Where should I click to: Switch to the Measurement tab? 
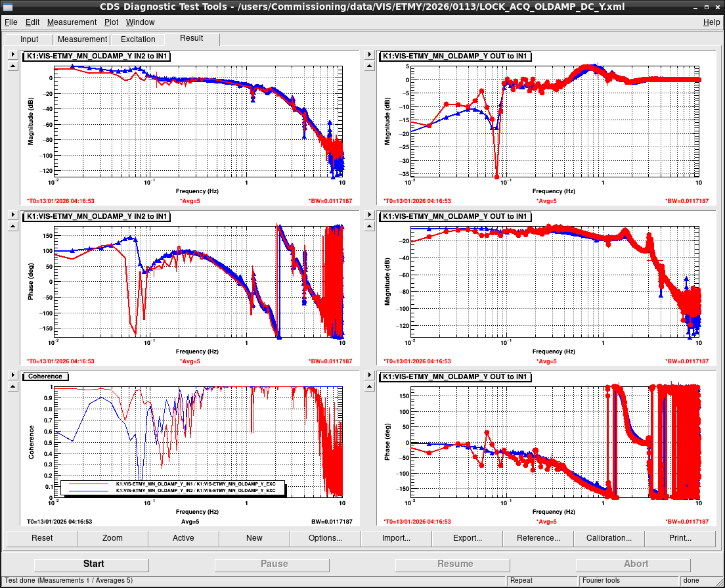click(x=82, y=39)
